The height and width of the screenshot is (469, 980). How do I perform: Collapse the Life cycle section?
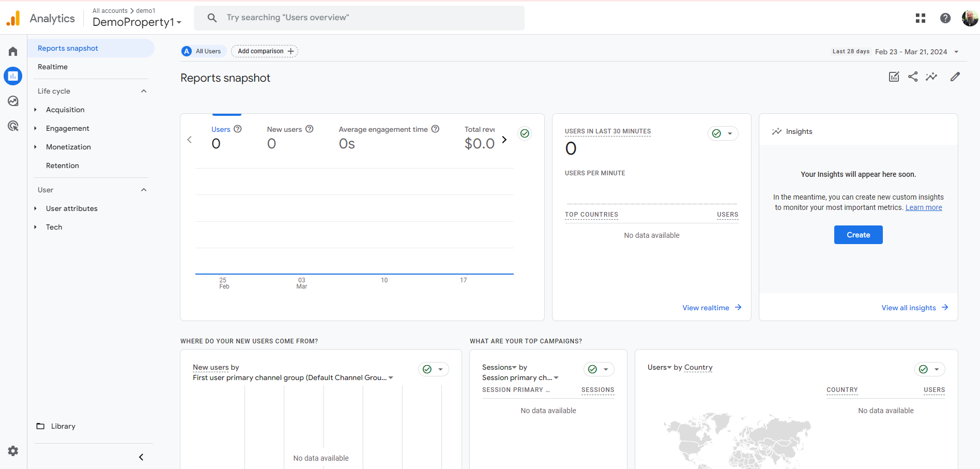144,91
